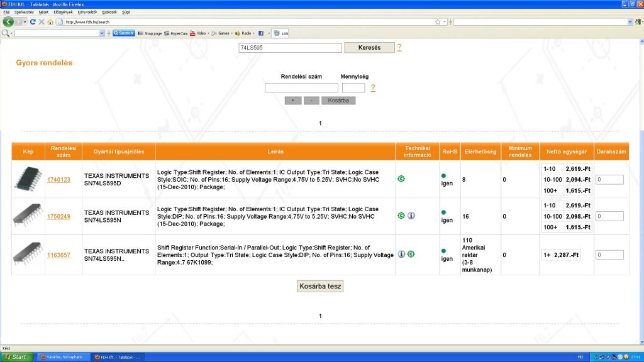Click the SN74LS595D SOIC chip thumbnail
The image size is (644, 362).
tap(28, 179)
